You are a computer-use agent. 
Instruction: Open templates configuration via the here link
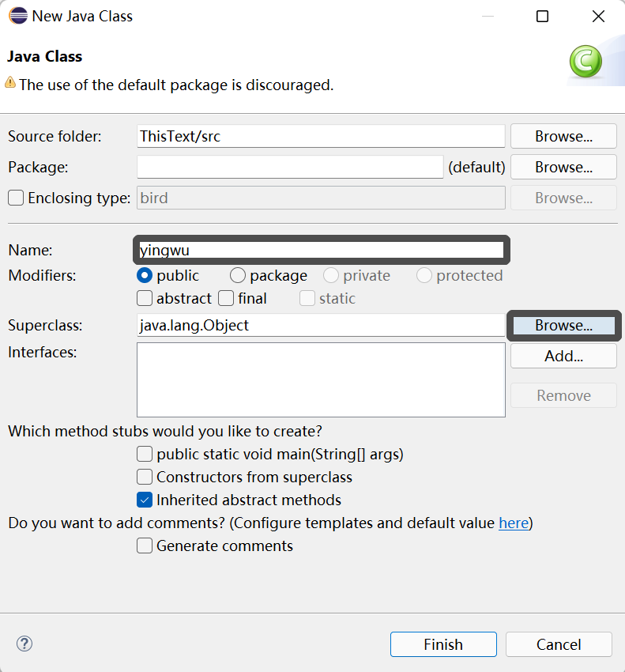coord(514,523)
